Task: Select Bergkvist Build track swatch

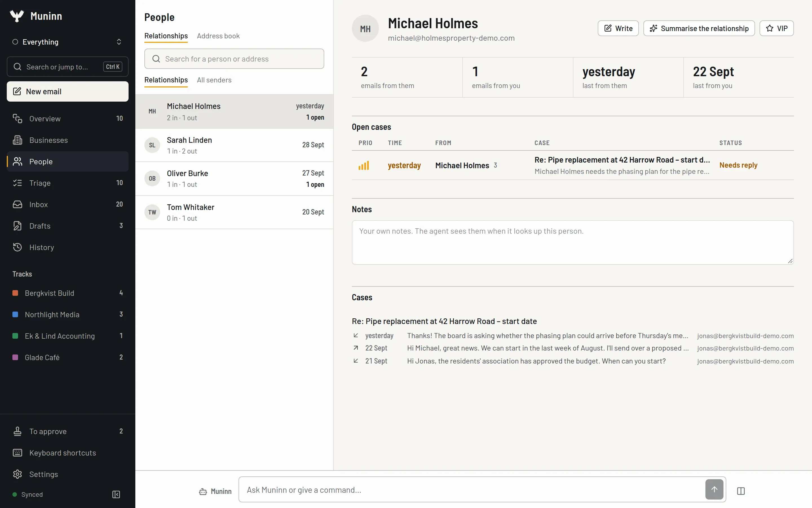Action: click(15, 293)
